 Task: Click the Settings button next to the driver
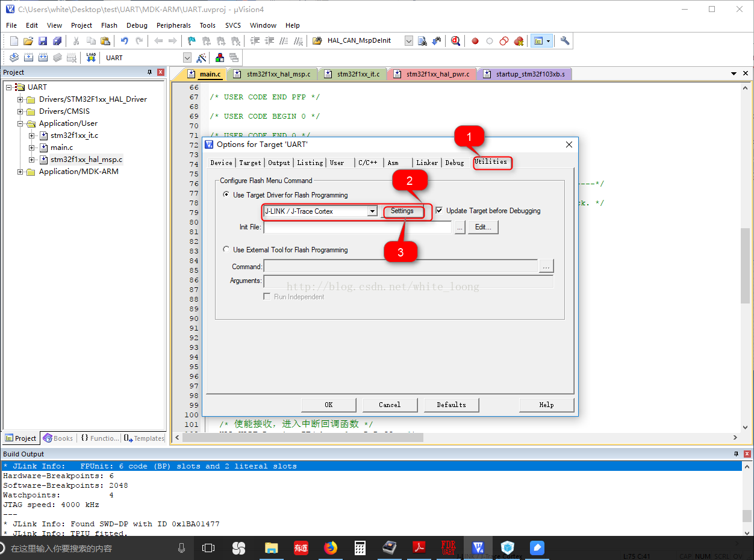coord(402,211)
